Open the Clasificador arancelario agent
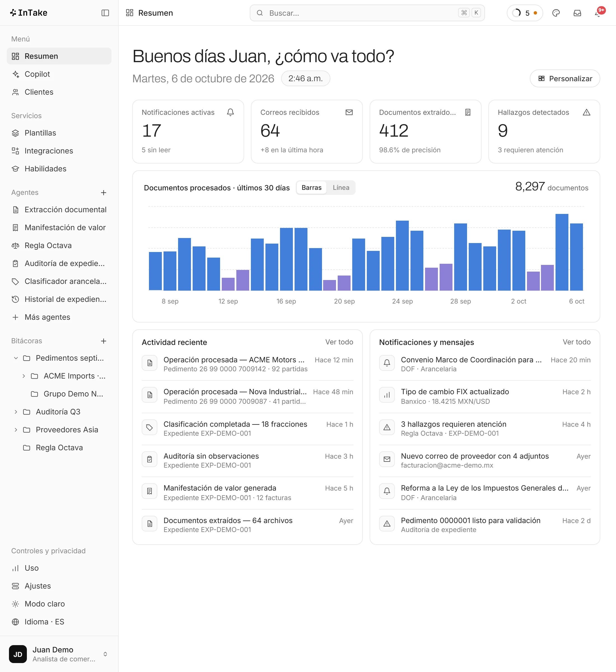 coord(59,281)
